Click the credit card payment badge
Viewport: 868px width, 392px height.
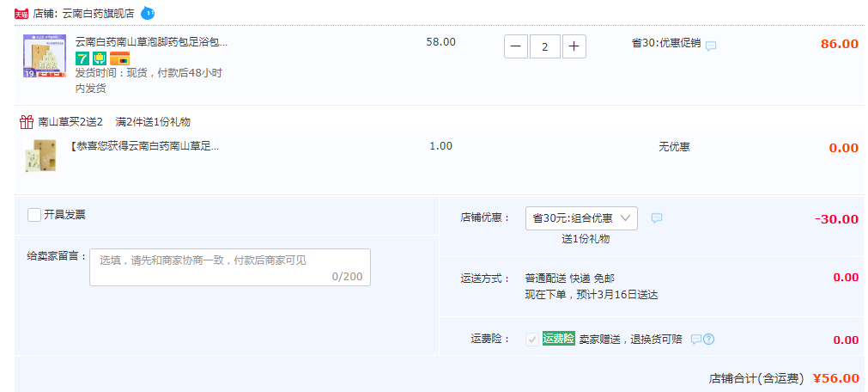119,58
